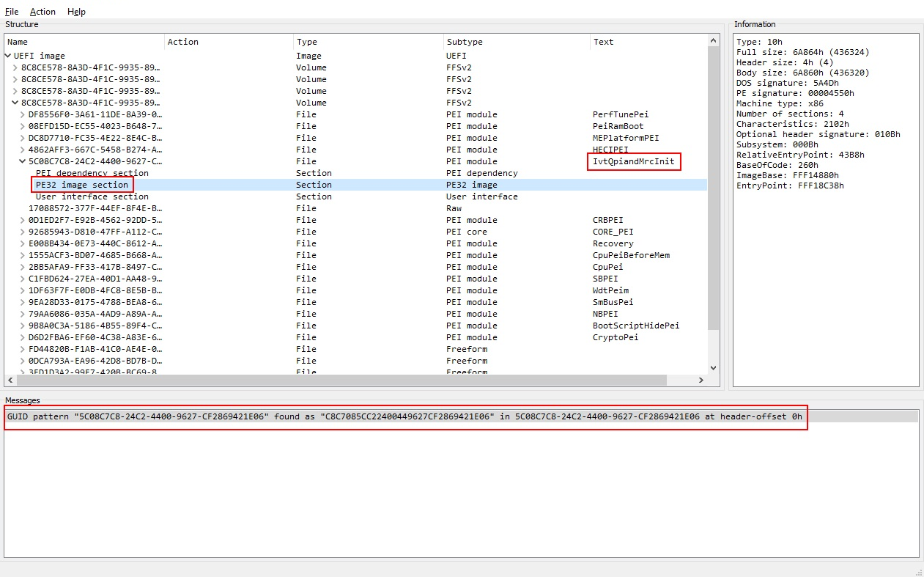
Task: Click PEI core subtype of CORE_PEI row
Action: (x=466, y=232)
